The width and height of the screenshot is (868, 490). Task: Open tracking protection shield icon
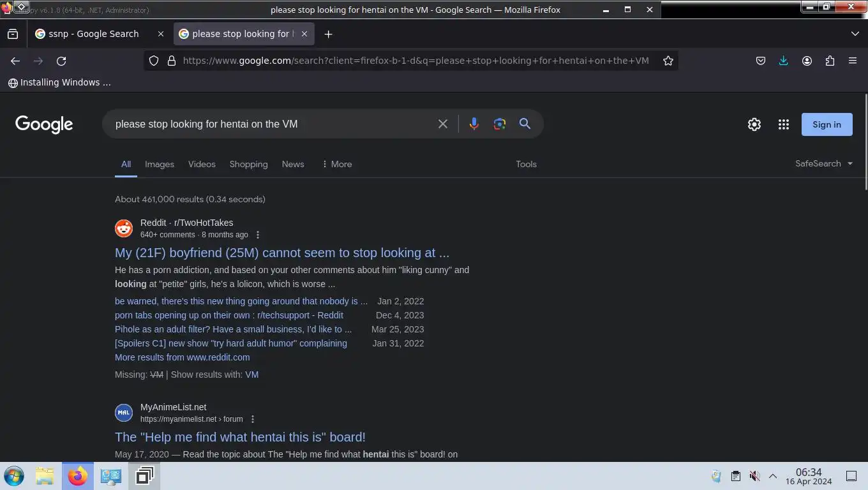(x=154, y=61)
